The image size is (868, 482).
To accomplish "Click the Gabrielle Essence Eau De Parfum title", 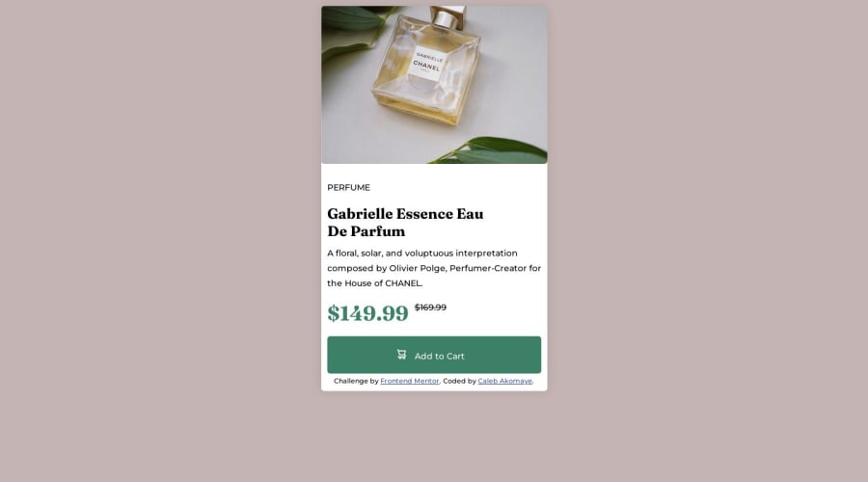I will [x=405, y=223].
